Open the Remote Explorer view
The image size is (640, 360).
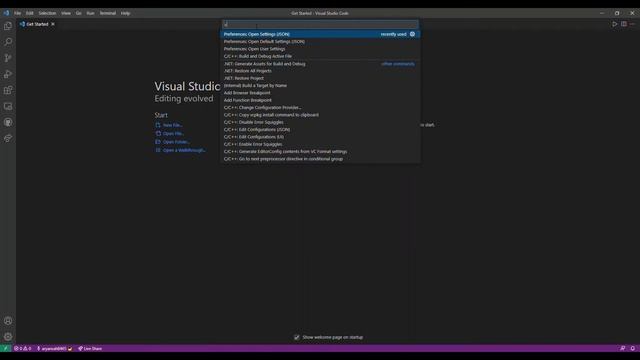click(x=8, y=106)
